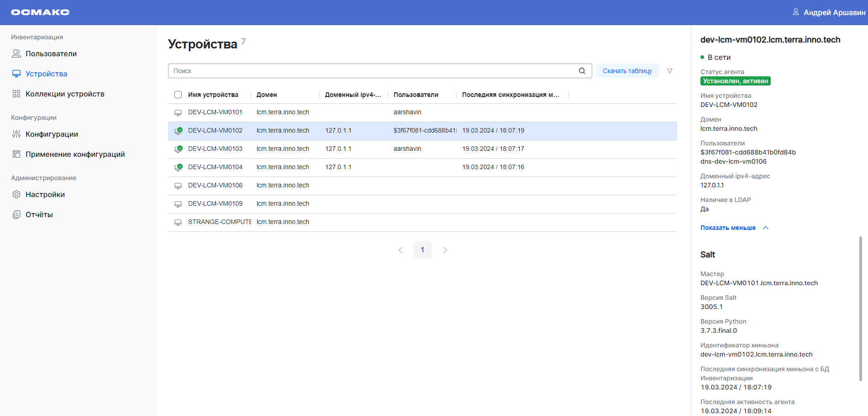This screenshot has height=416, width=868.
Task: Open the Пользователи menu item
Action: click(x=51, y=53)
